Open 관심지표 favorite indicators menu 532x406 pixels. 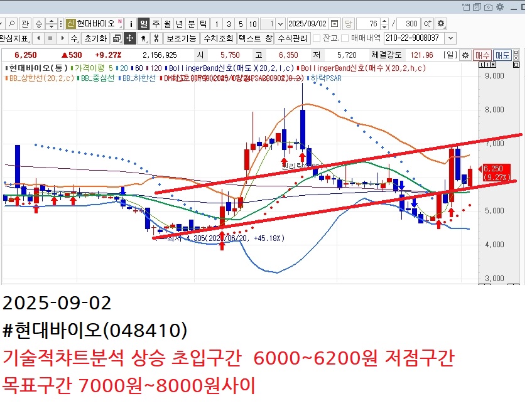pos(15,38)
